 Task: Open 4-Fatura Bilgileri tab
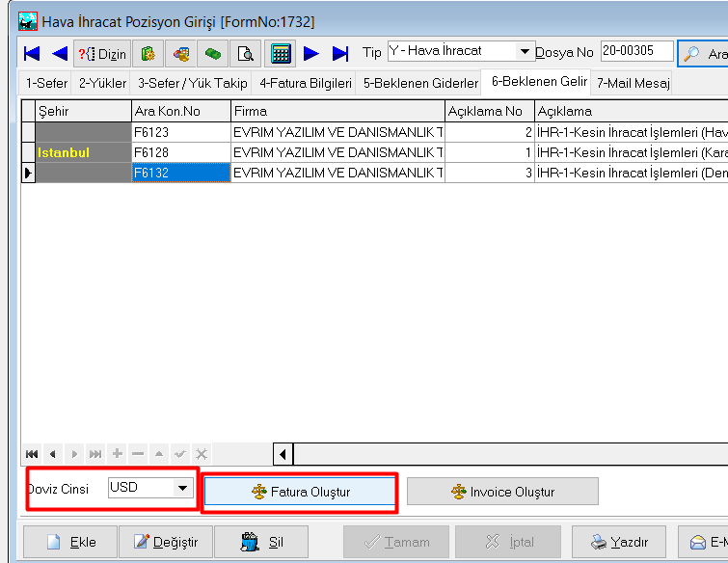[306, 83]
